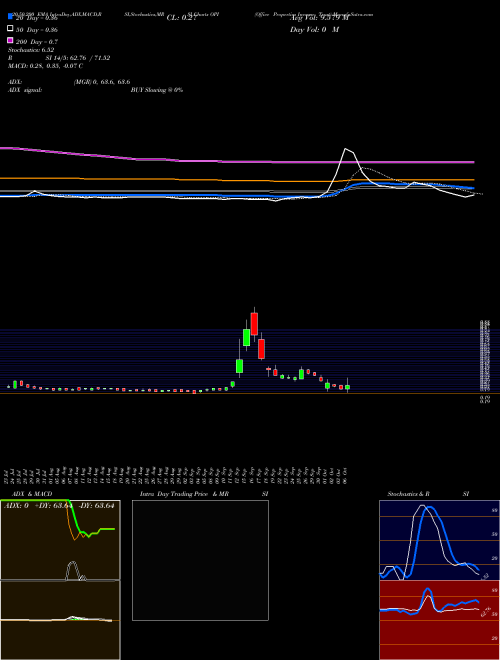
Task: Select the '50 Day - 0.36' legend label
Action: [37, 30]
